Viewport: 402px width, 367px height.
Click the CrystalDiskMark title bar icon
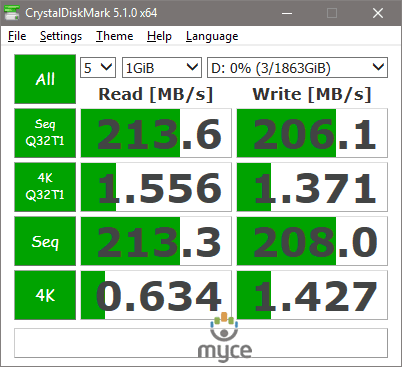[x=11, y=13]
